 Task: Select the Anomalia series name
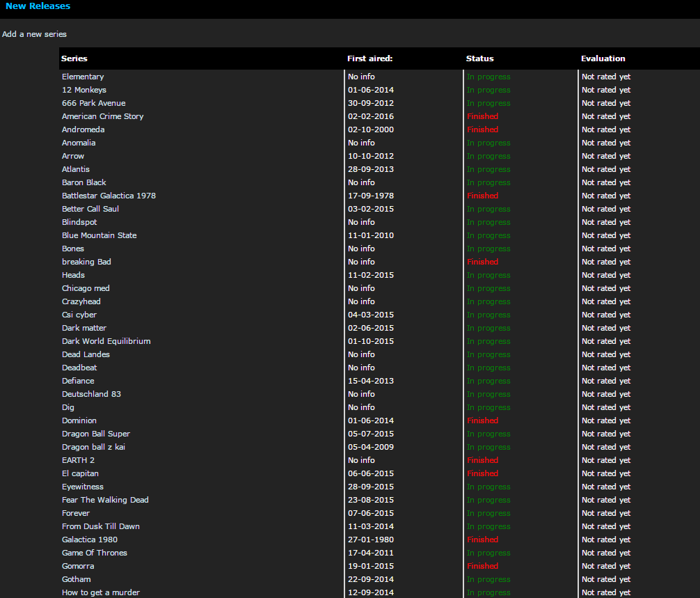tap(79, 143)
